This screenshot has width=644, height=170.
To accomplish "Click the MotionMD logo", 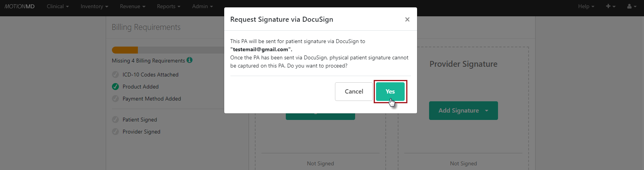I will point(19,6).
